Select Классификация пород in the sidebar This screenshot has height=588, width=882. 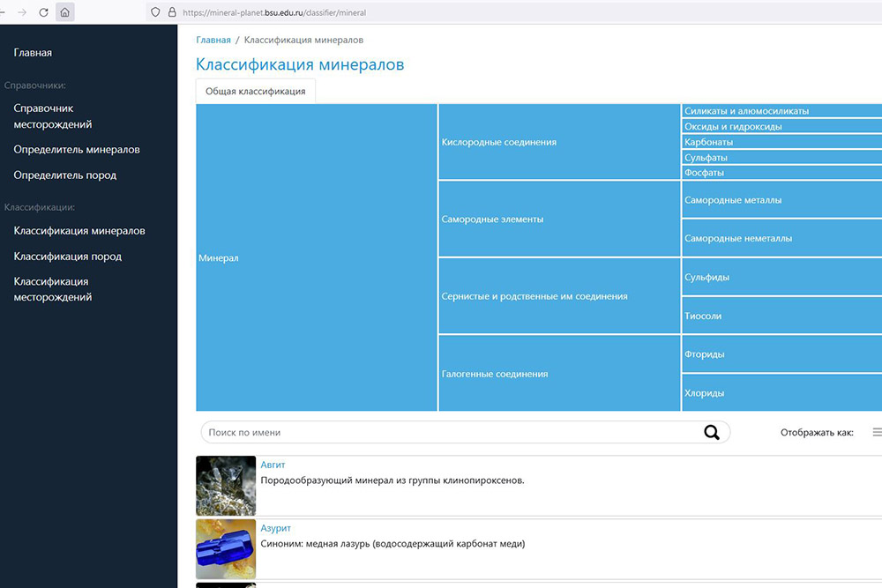coord(68,257)
